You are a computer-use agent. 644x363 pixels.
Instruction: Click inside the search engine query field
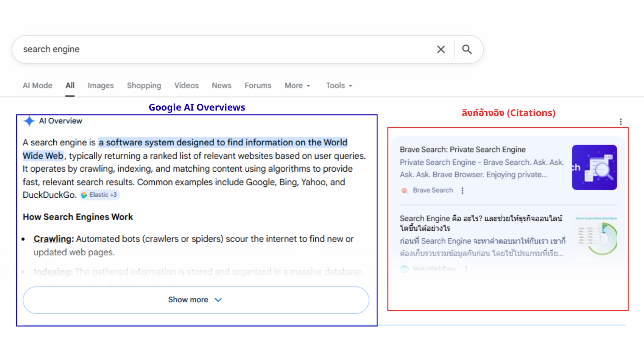coord(225,49)
